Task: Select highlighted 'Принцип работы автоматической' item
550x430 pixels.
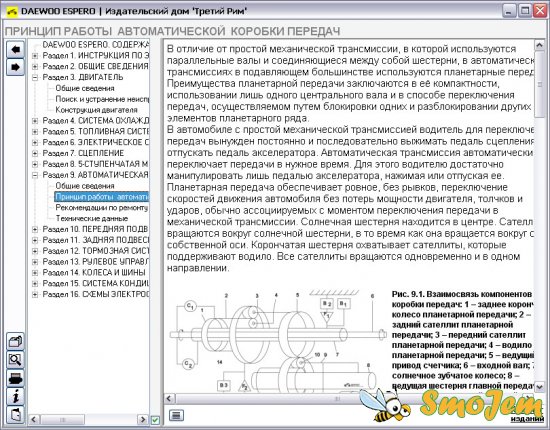Action: point(102,197)
